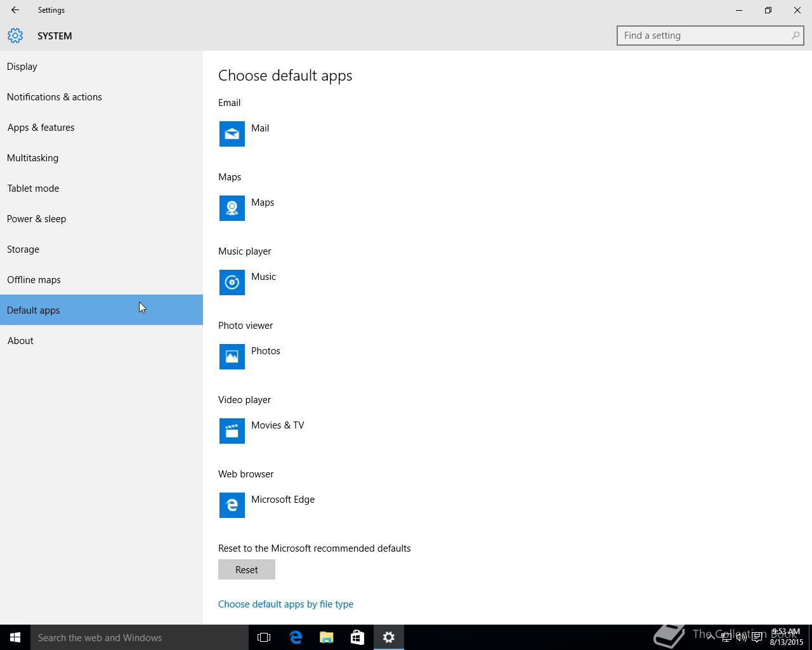Click the back arrow in the Settings title bar
The image size is (812, 650).
[15, 10]
